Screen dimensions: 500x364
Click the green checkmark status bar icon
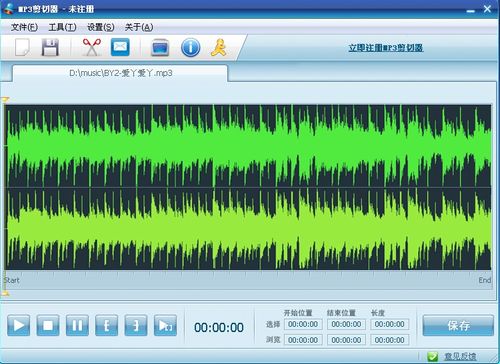[x=433, y=356]
